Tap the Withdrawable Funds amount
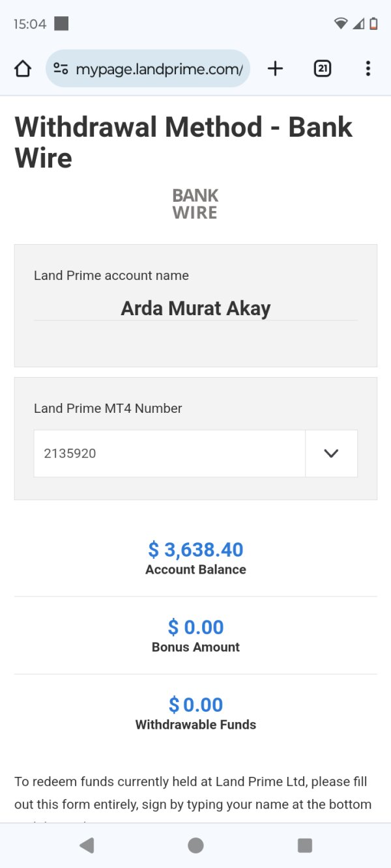Viewport: 391px width, 868px height. point(195,705)
